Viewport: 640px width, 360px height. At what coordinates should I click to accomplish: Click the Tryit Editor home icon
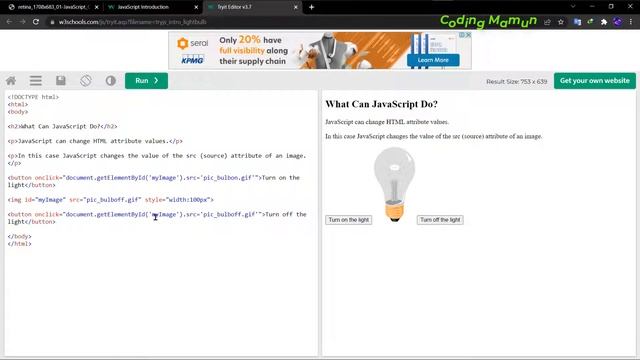pos(11,81)
